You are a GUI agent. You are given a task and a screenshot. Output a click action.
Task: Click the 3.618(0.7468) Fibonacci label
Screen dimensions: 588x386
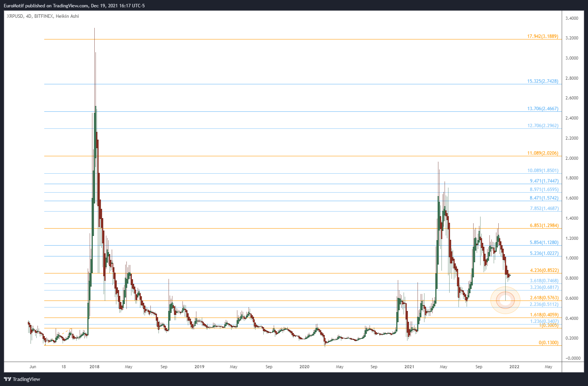pos(544,281)
